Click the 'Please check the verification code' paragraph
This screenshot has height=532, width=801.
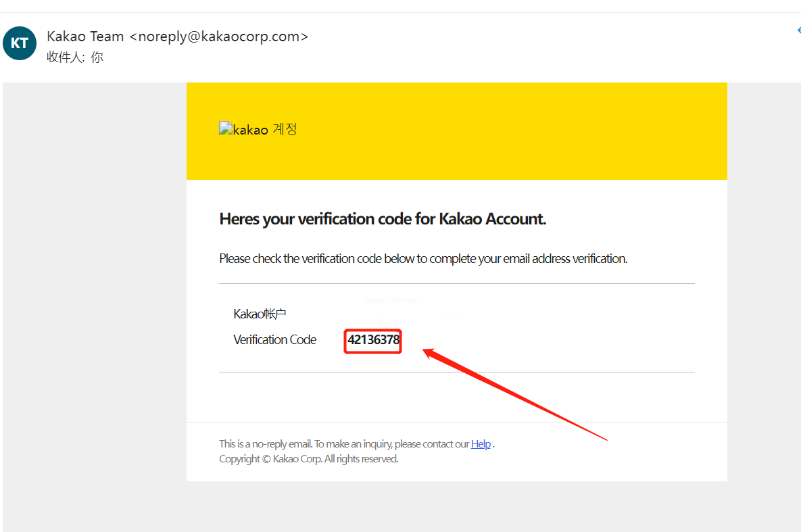pos(423,258)
